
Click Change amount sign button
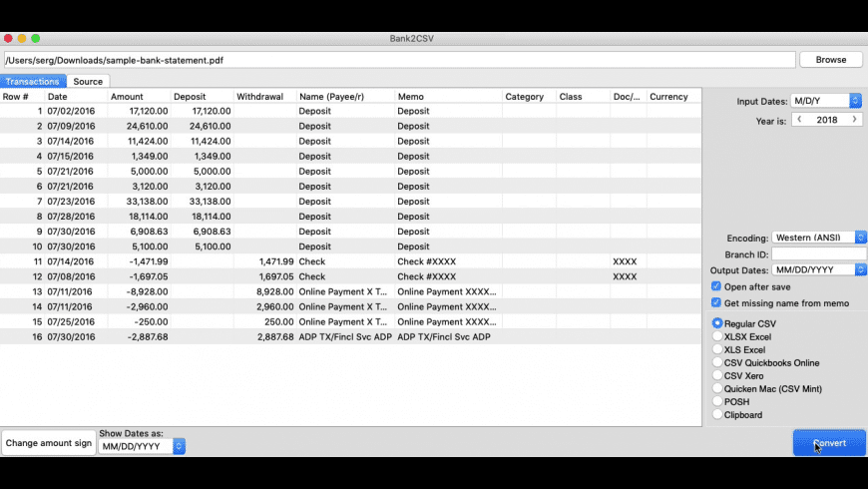pos(49,443)
